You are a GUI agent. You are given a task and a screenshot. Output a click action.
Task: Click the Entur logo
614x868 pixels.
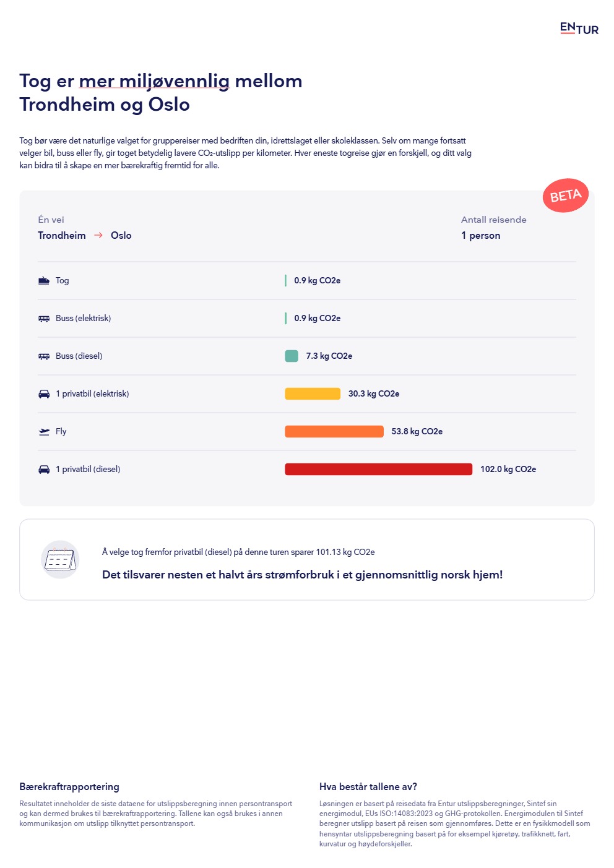tap(579, 28)
